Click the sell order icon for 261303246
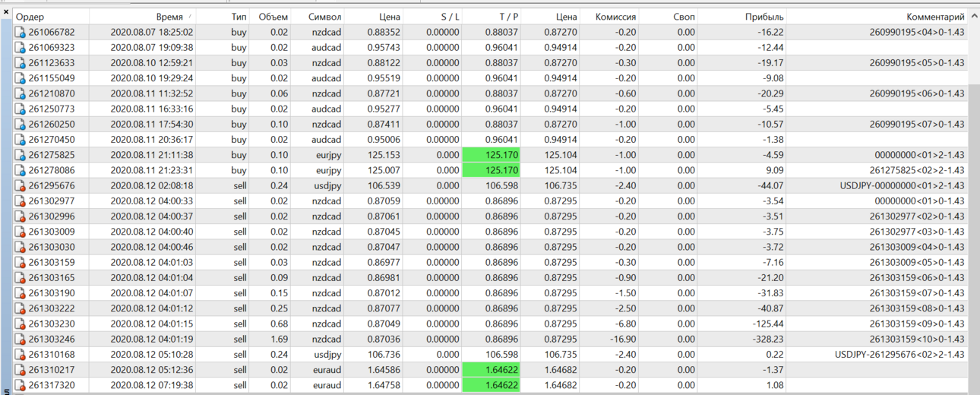This screenshot has width=980, height=395. (x=21, y=339)
